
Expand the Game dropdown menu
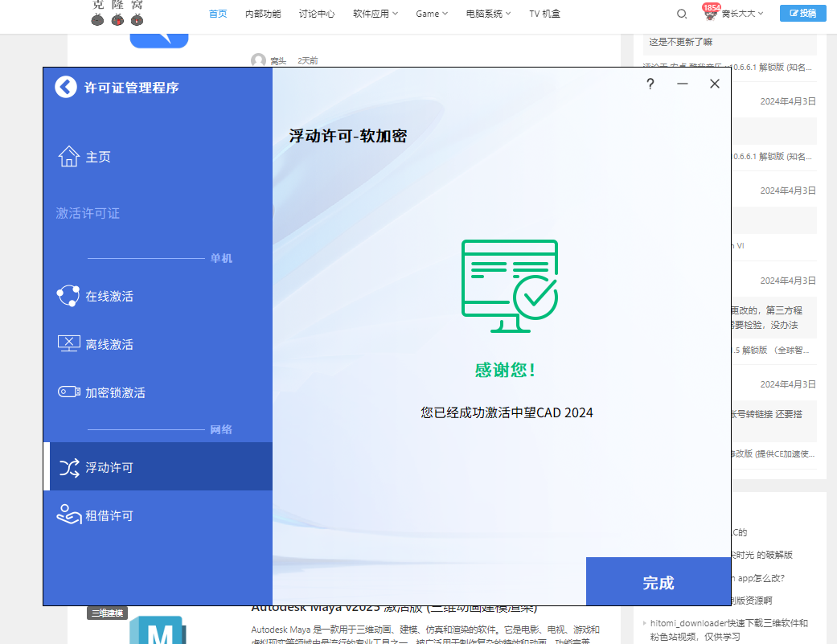click(x=432, y=14)
